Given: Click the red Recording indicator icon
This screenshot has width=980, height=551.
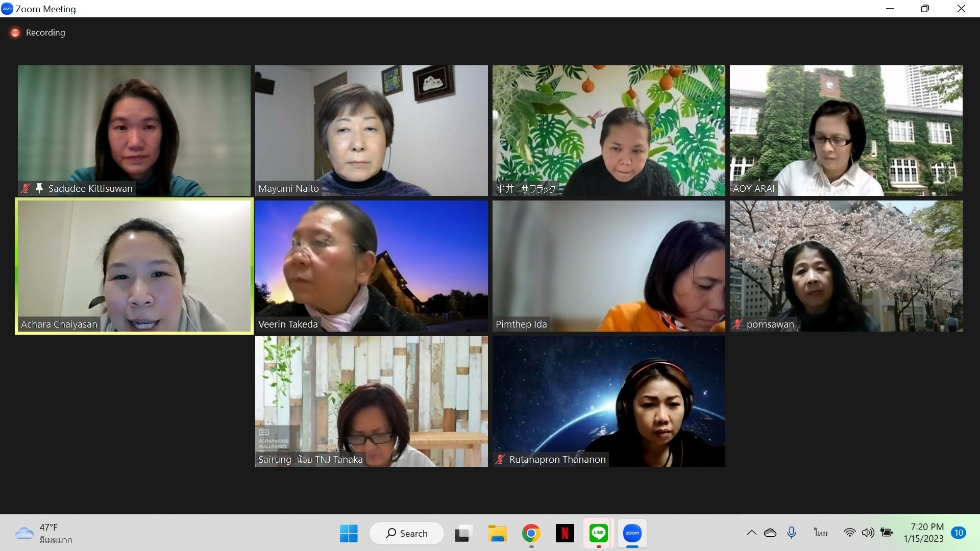Looking at the screenshot, I should pyautogui.click(x=15, y=33).
